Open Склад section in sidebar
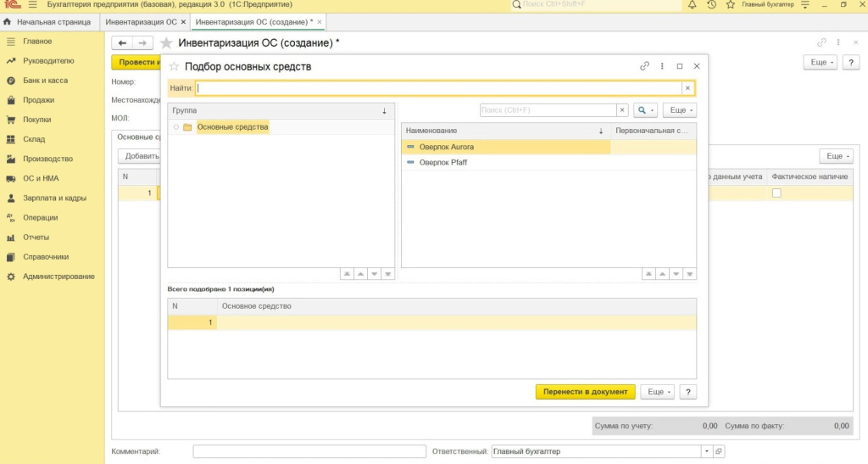This screenshot has width=868, height=464. [x=34, y=139]
